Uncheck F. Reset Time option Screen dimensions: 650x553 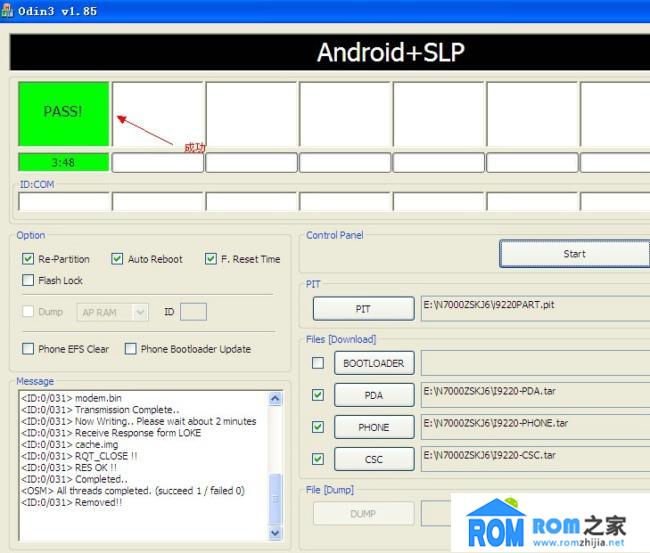tap(211, 259)
